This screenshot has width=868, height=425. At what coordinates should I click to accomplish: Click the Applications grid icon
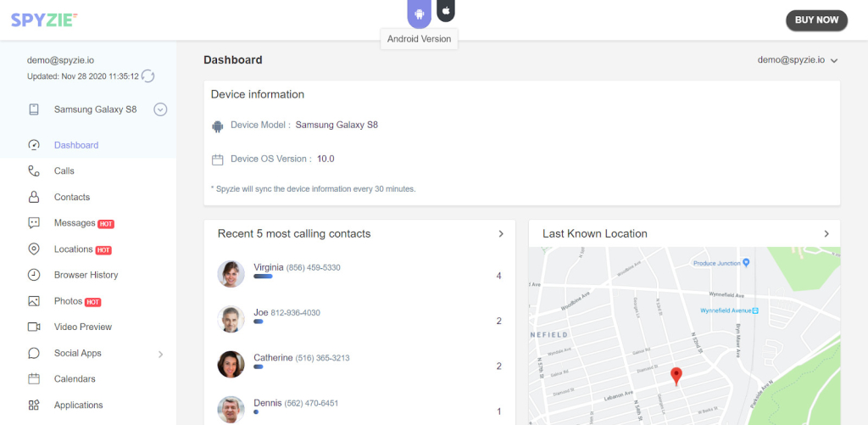point(34,405)
